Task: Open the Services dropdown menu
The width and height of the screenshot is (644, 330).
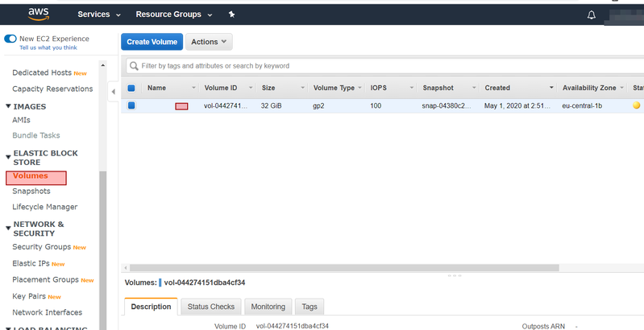Action: 99,14
